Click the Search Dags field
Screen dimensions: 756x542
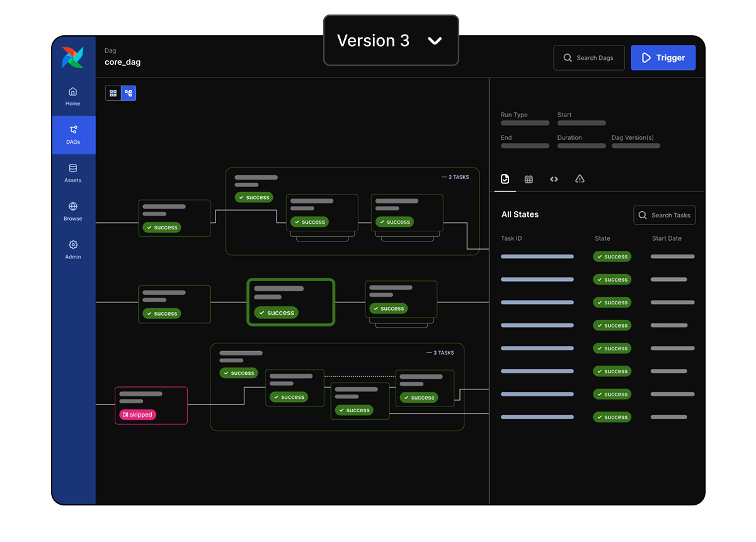click(x=589, y=57)
